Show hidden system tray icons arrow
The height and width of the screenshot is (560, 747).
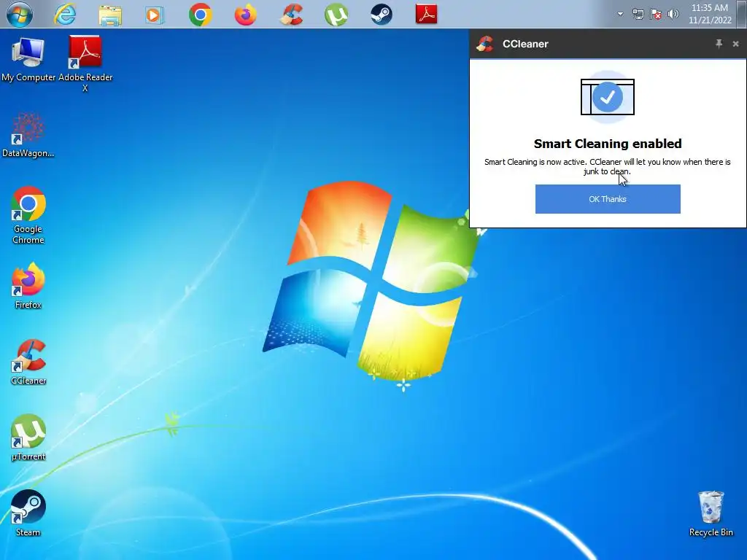(x=620, y=14)
